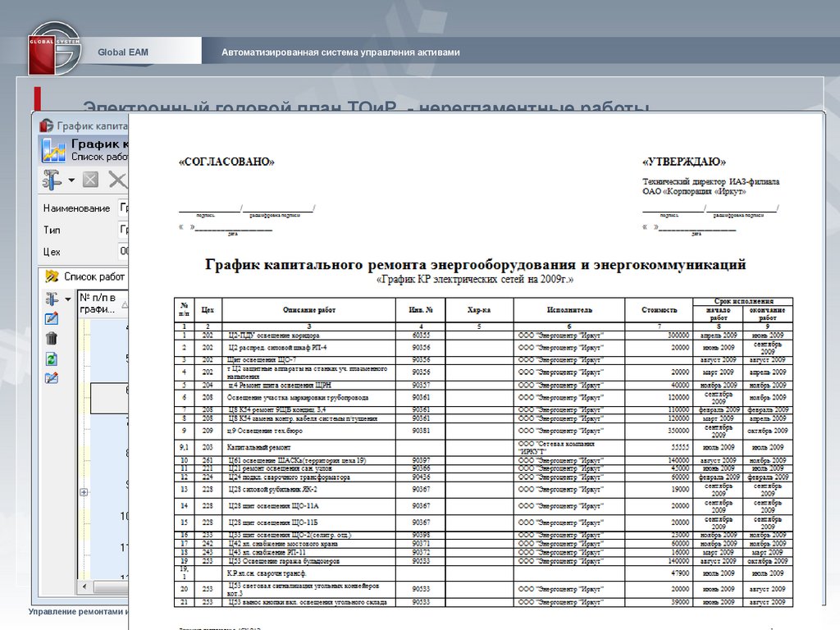
Task: Click the 'Цех' input field
Action: pos(124,252)
